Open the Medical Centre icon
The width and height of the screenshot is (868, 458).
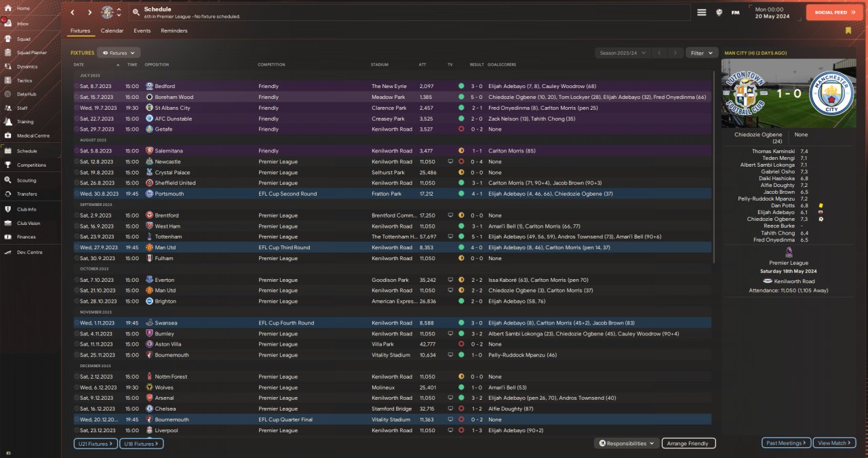point(7,136)
